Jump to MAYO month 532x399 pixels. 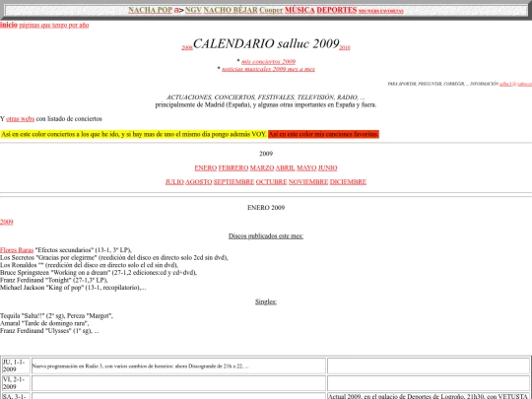tap(306, 167)
